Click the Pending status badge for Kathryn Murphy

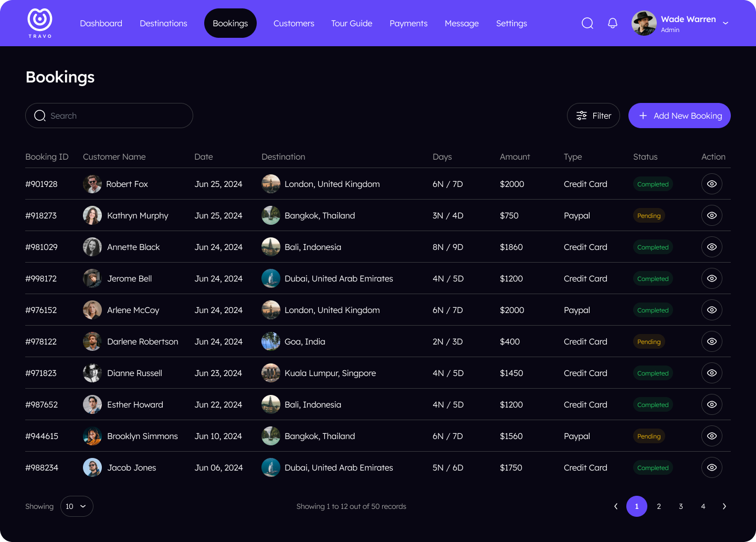[x=649, y=215]
